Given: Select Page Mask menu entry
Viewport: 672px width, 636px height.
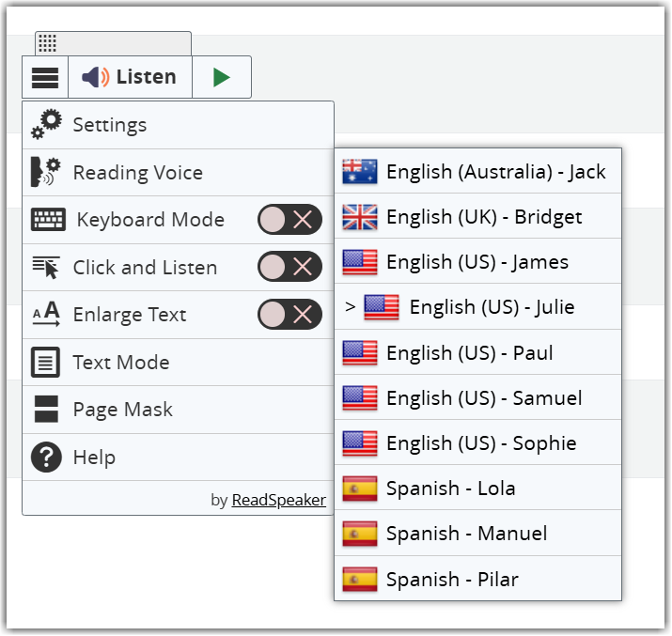Looking at the screenshot, I should (178, 410).
